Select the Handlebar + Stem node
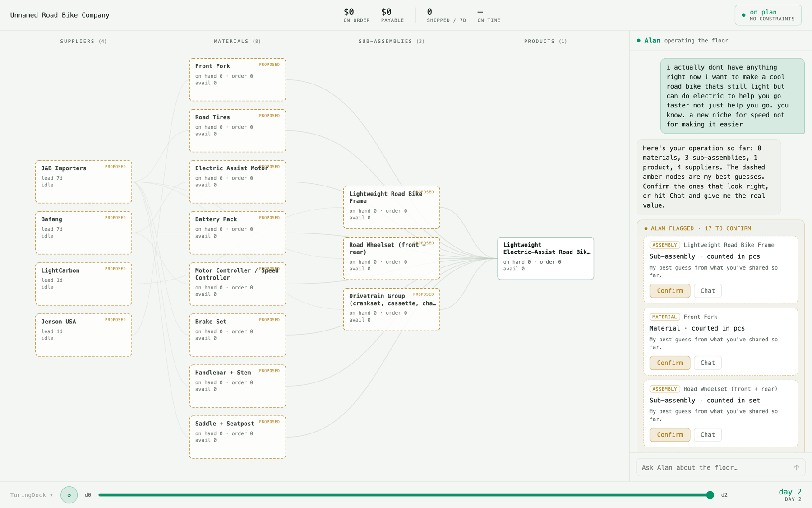 pos(237,386)
